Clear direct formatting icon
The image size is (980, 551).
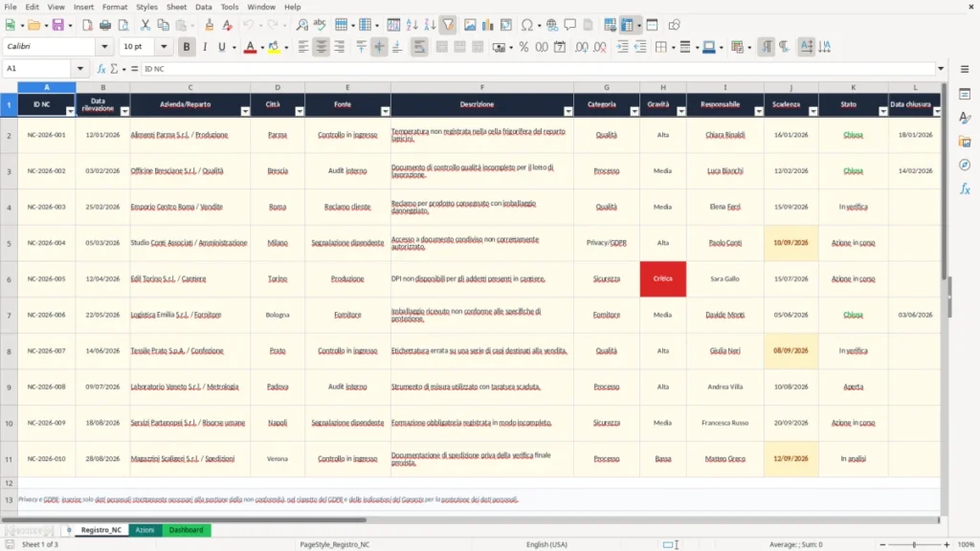[228, 25]
